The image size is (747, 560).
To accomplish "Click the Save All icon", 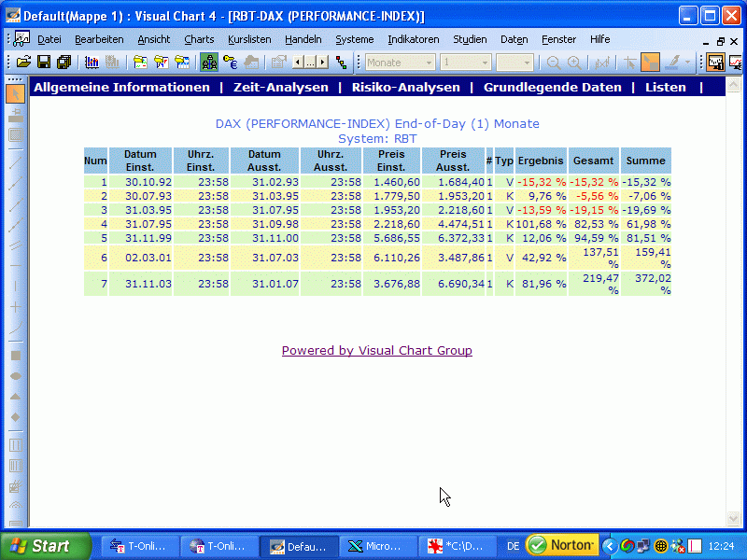I will pos(63,63).
